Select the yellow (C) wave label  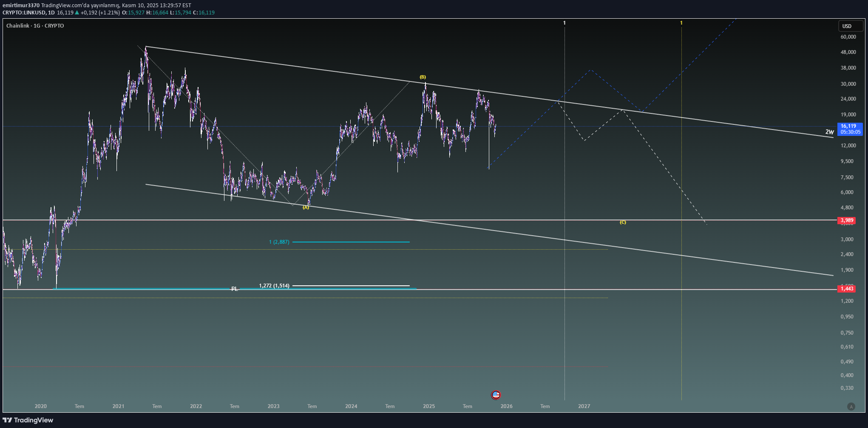pos(623,222)
